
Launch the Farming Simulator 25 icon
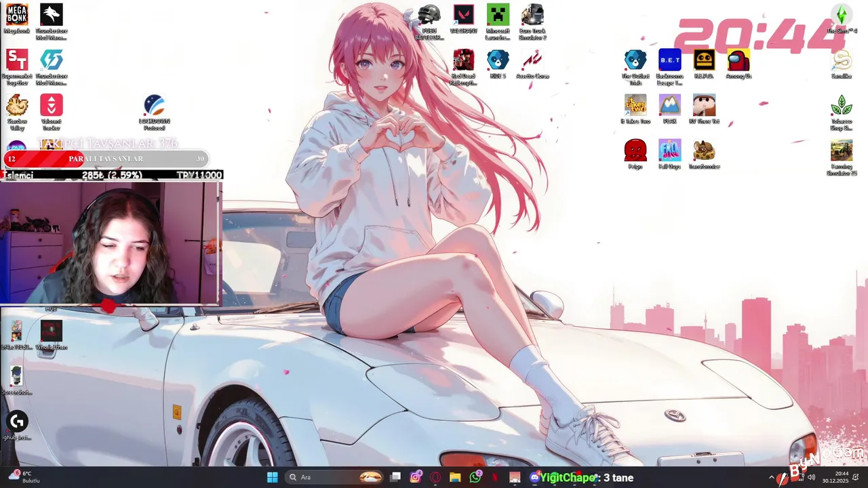click(842, 157)
